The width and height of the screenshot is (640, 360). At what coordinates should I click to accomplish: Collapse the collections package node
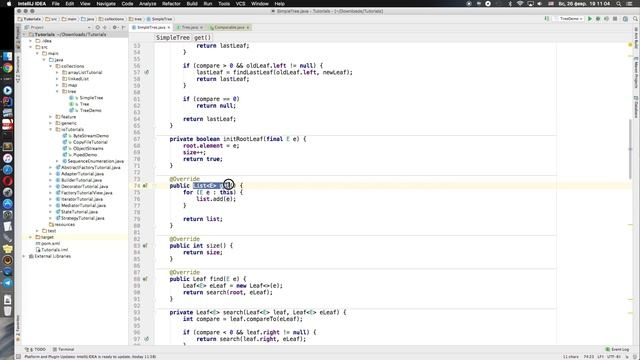[51, 66]
